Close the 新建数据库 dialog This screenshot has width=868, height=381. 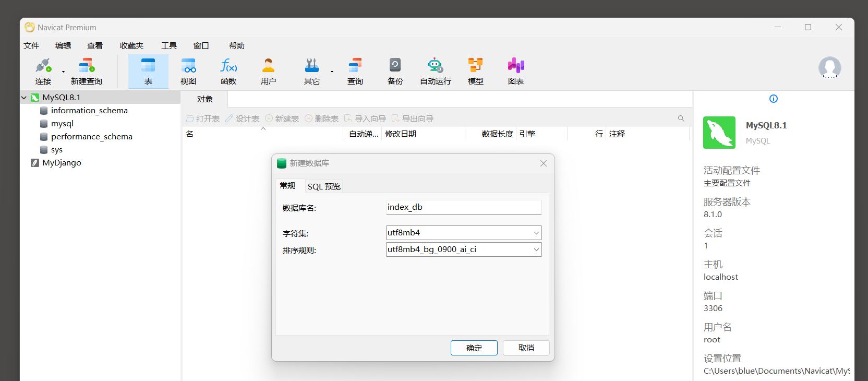[544, 163]
